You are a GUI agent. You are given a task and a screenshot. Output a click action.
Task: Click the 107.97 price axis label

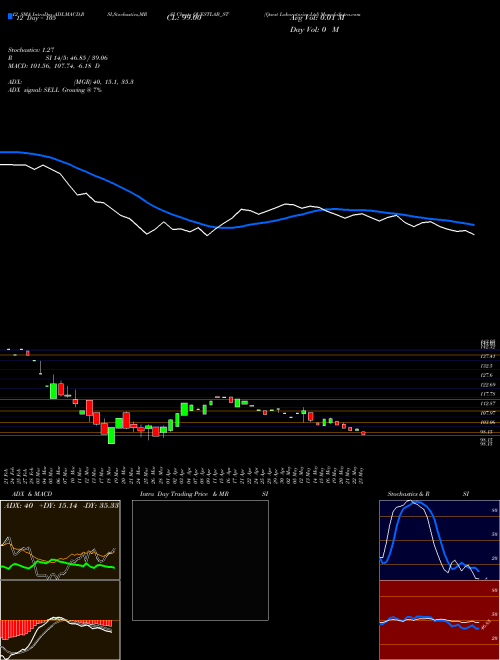(x=488, y=413)
